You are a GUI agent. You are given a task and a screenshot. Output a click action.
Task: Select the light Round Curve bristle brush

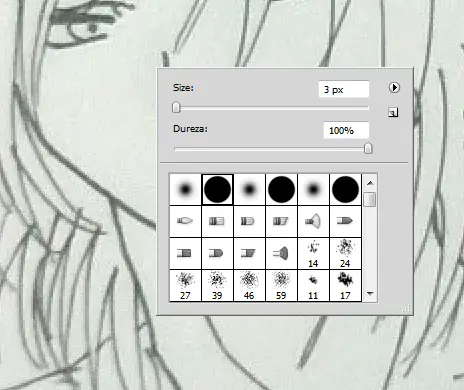point(249,221)
